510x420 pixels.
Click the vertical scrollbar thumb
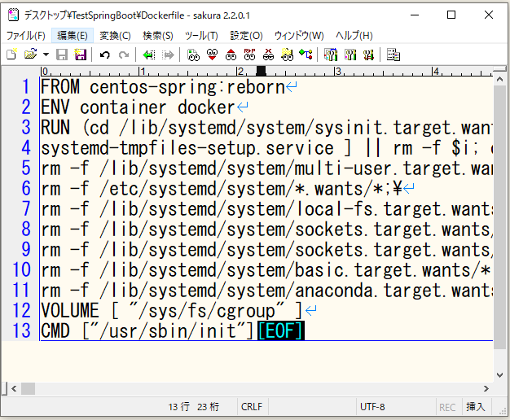point(500,217)
